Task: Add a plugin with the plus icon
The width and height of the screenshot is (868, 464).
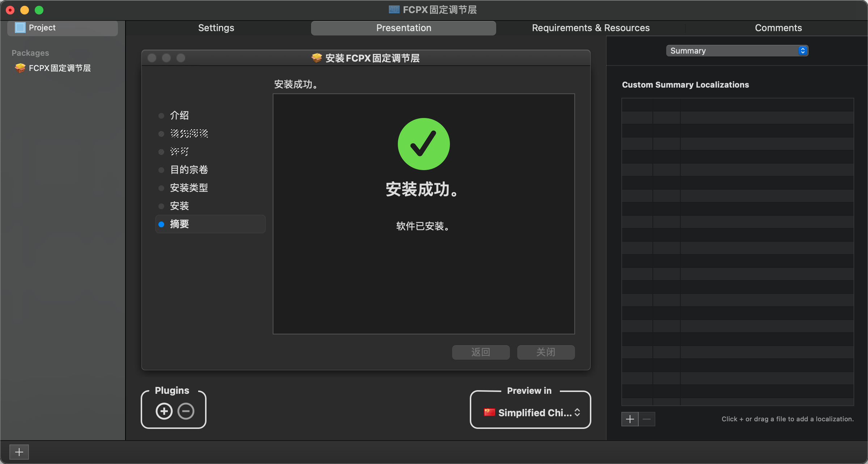Action: [x=164, y=411]
